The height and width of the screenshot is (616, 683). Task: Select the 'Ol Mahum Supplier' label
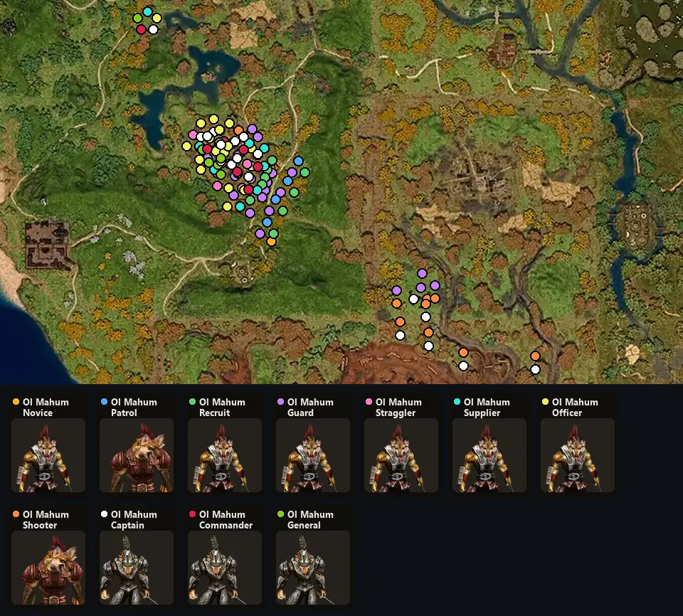(x=487, y=408)
